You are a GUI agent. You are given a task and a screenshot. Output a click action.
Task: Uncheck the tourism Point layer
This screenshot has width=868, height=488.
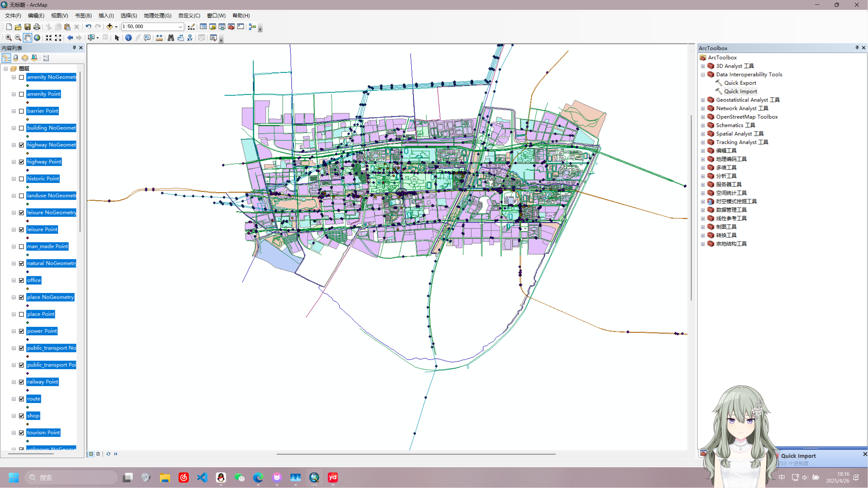tap(21, 433)
